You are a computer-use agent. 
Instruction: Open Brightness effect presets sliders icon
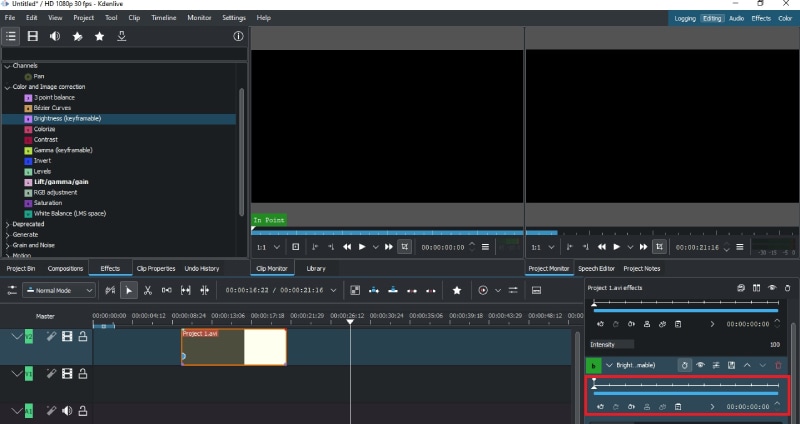[x=716, y=365]
